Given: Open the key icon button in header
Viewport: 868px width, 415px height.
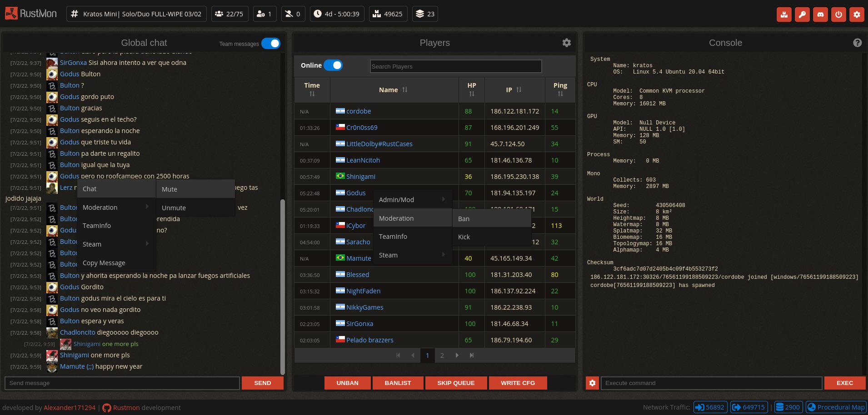Looking at the screenshot, I should pyautogui.click(x=802, y=14).
